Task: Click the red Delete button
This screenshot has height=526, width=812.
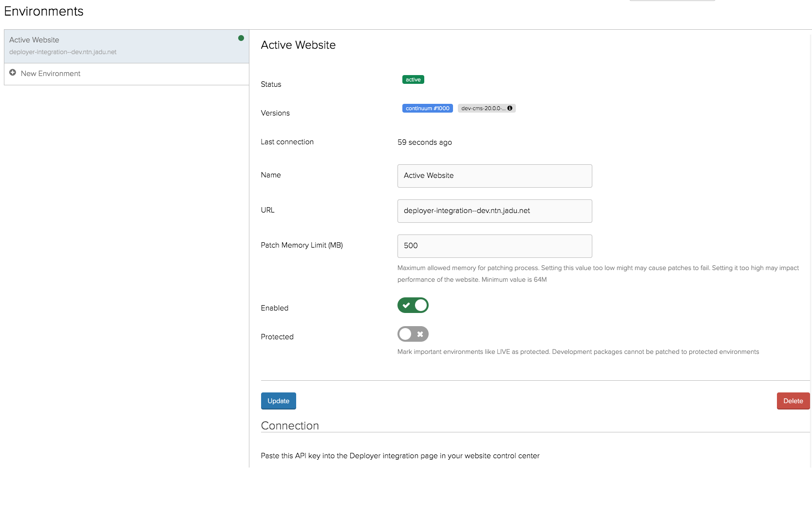Action: (793, 401)
